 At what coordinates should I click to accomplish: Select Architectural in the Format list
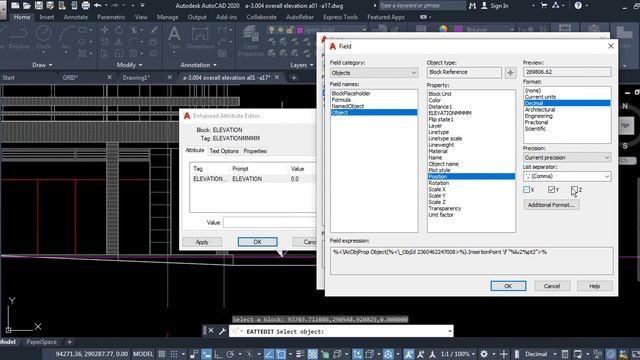point(540,110)
